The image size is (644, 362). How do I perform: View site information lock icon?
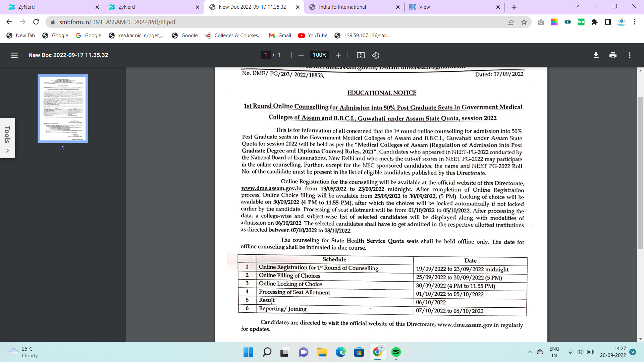(x=52, y=22)
